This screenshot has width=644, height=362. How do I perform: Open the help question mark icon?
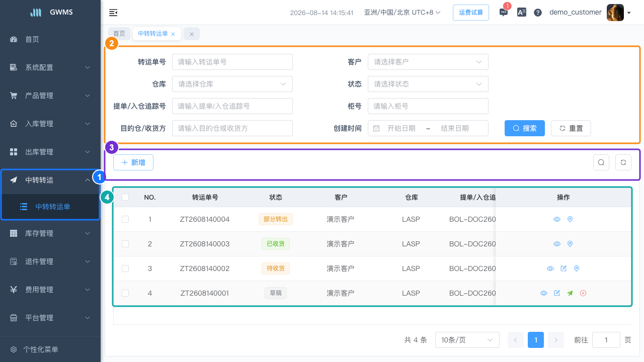(538, 13)
